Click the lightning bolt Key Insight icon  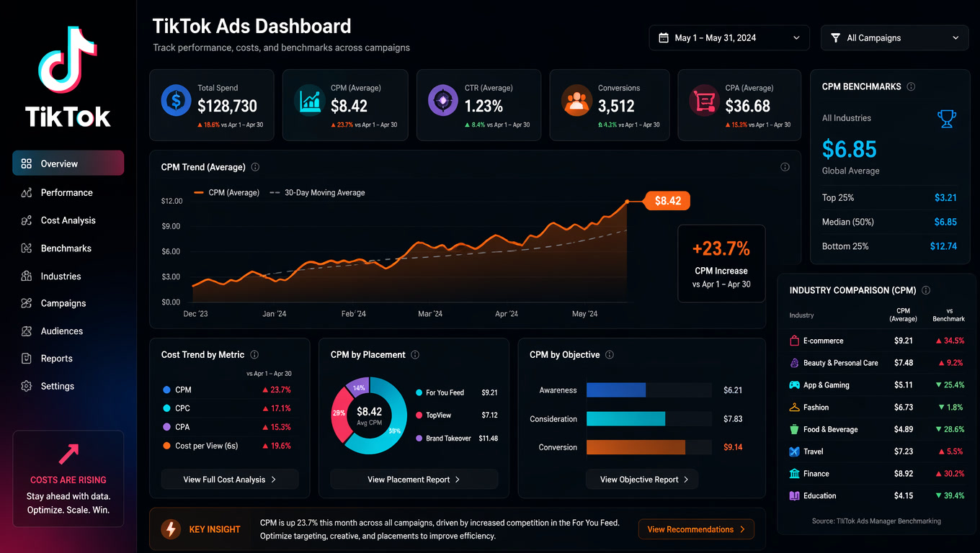(x=171, y=529)
